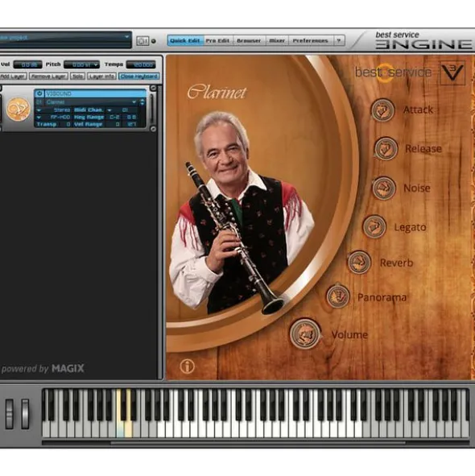This screenshot has width=475, height=476.
Task: Click the Transp value field
Action: click(68, 124)
